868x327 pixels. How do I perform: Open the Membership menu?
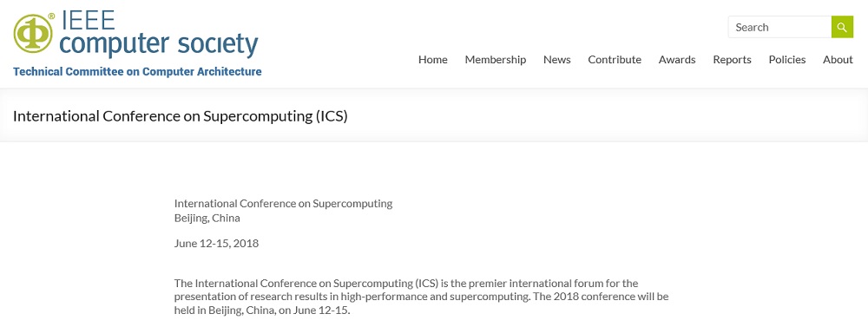pyautogui.click(x=496, y=60)
